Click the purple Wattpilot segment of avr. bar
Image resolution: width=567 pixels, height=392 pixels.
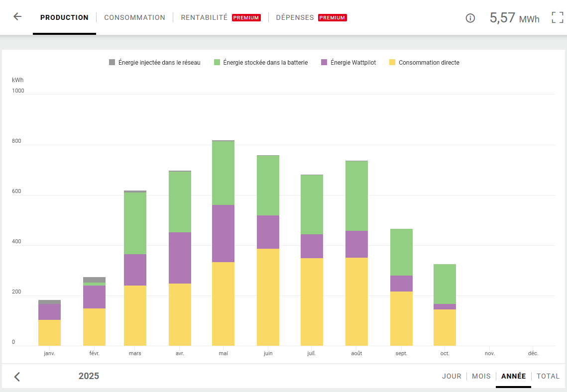pyautogui.click(x=180, y=258)
